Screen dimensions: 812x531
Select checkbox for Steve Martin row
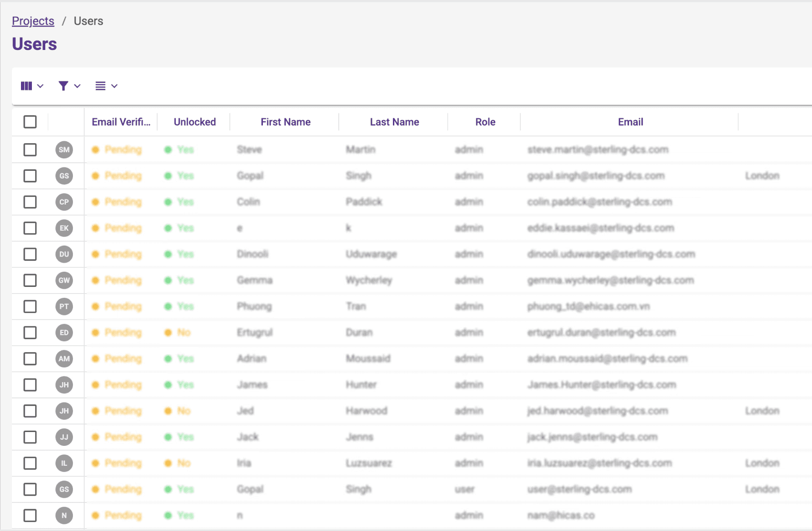[x=30, y=150]
